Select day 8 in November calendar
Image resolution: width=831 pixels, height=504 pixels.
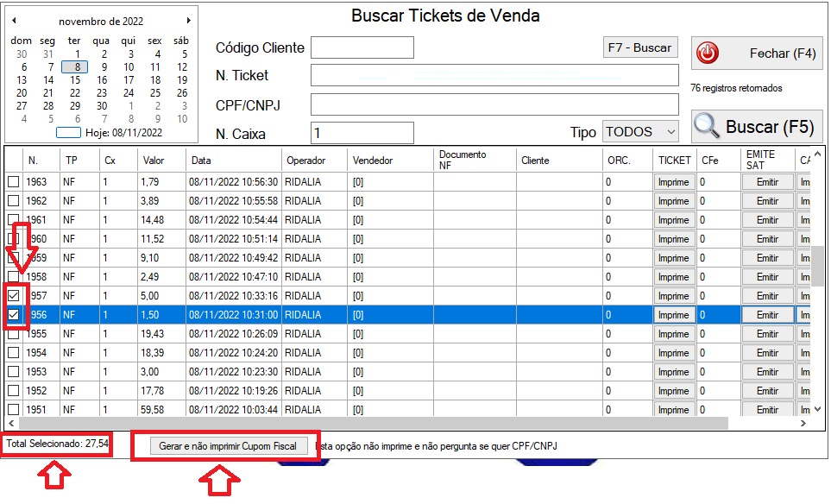pyautogui.click(x=75, y=66)
